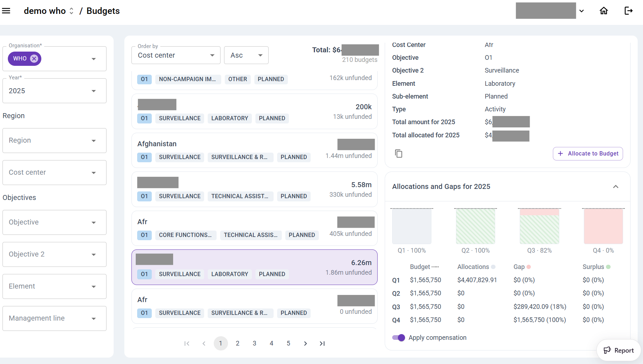
Task: Open the Year 2025 dropdown
Action: pyautogui.click(x=54, y=91)
